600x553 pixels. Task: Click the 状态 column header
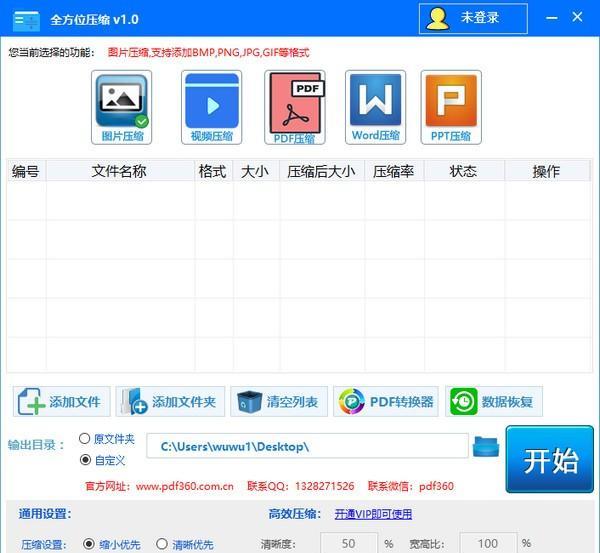464,171
